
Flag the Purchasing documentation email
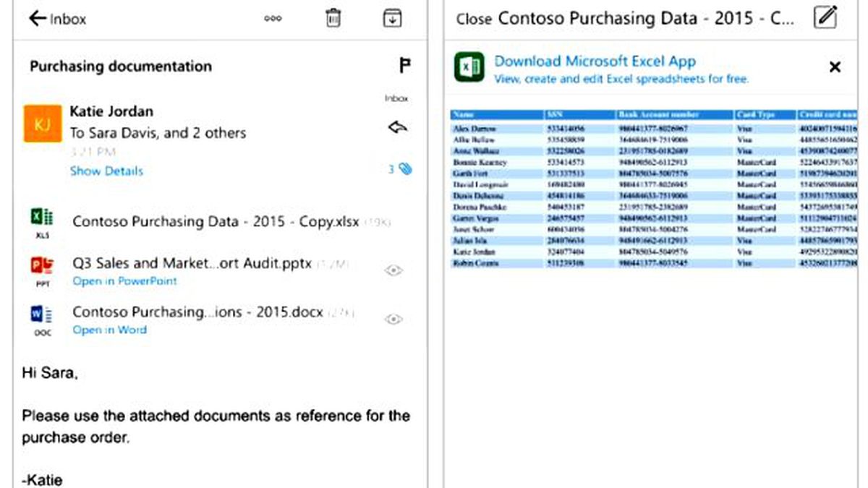coord(405,66)
